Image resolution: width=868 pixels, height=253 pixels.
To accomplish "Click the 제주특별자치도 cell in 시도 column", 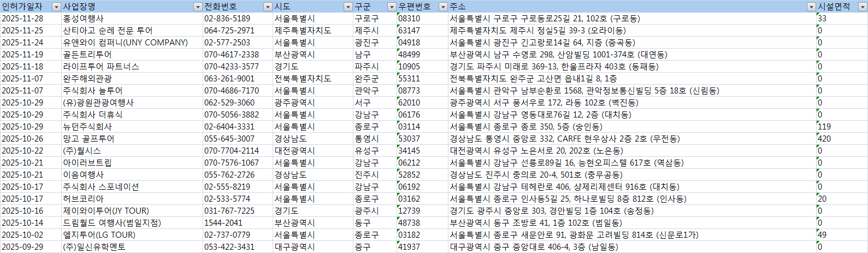I will [312, 31].
